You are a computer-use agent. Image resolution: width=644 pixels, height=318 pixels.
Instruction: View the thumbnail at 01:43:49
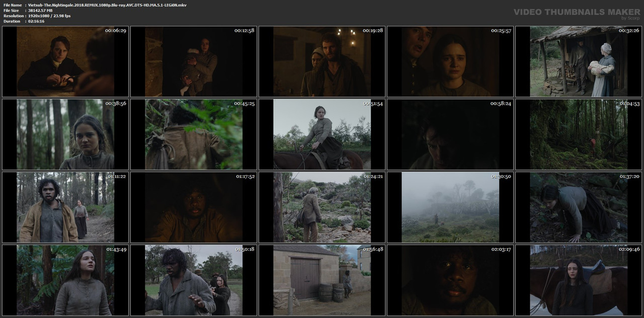coord(65,280)
